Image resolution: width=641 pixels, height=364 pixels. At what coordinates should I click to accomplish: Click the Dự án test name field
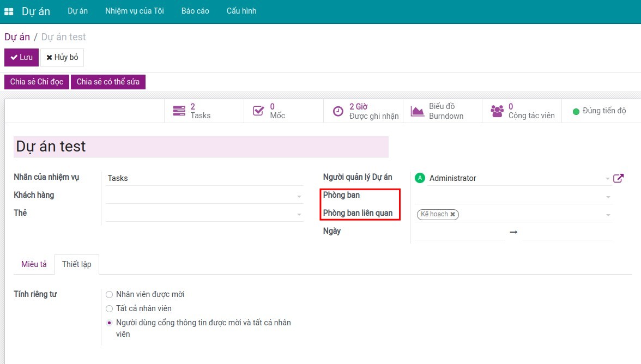point(201,147)
